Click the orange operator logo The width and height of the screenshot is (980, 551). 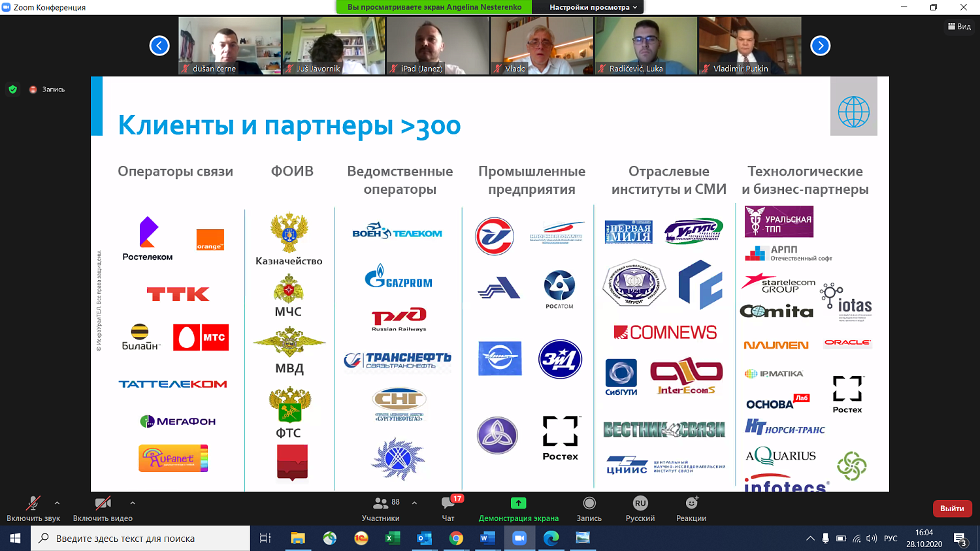tap(210, 240)
